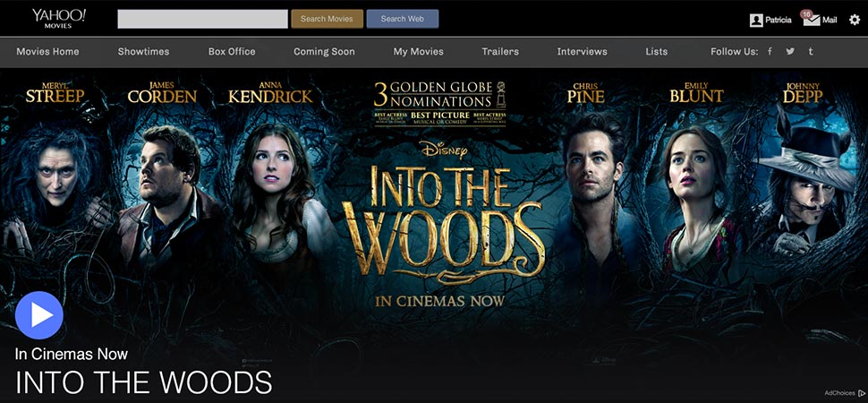Open the Mail link text
This screenshot has width=868, height=403.
(x=830, y=20)
